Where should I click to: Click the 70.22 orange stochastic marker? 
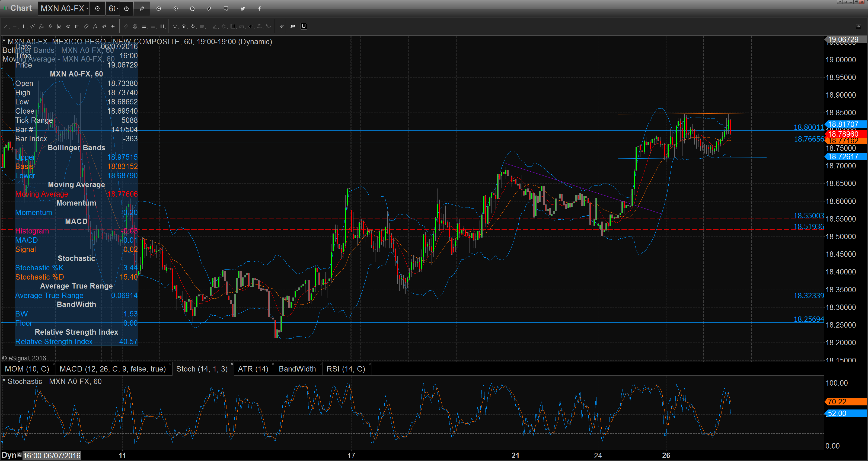[846, 402]
